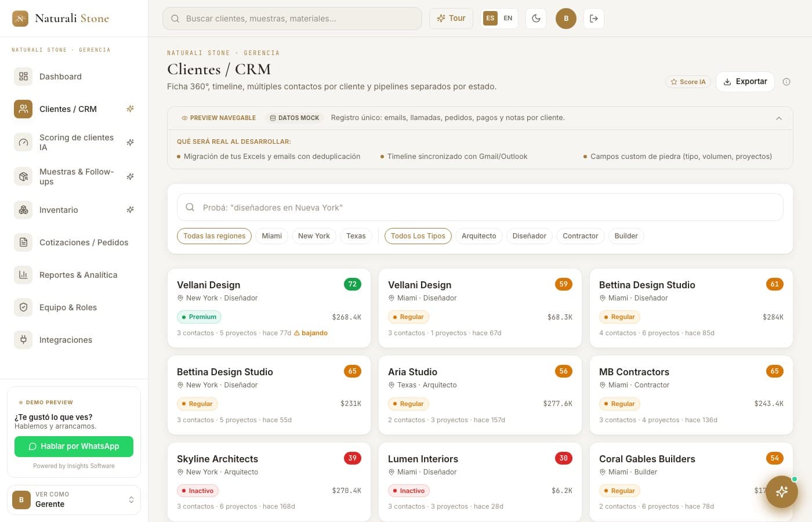This screenshot has height=522, width=812.
Task: Open the Dashboard sidebar icon
Action: pos(23,77)
